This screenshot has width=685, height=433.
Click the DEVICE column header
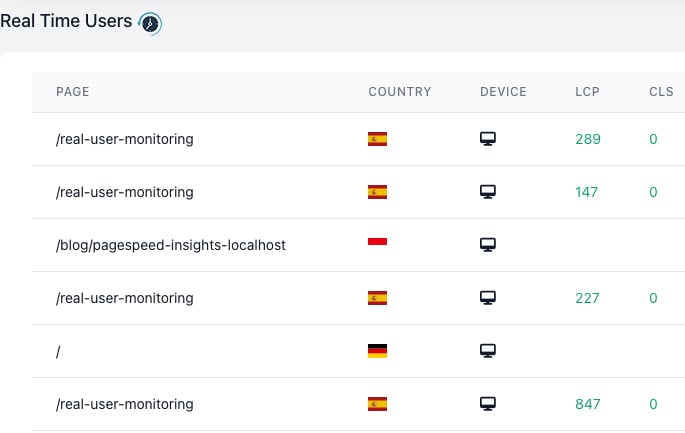tap(503, 92)
